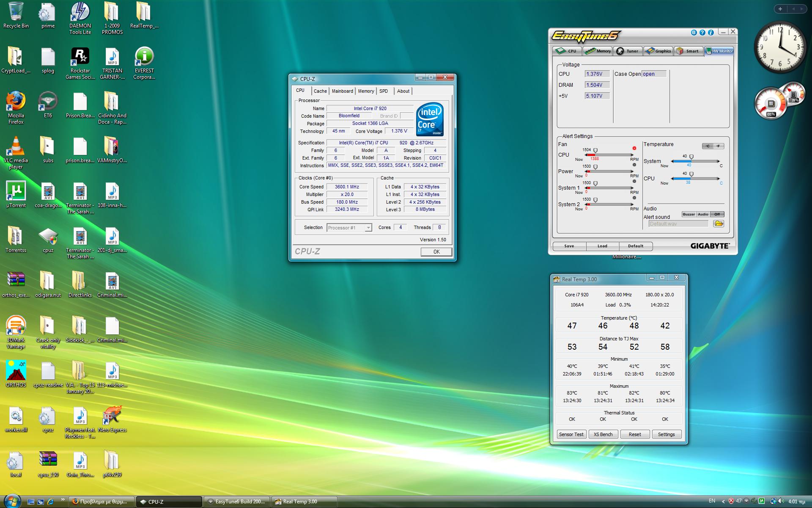
Task: Switch to EasyTune6 Build taskbar button
Action: coord(236,502)
